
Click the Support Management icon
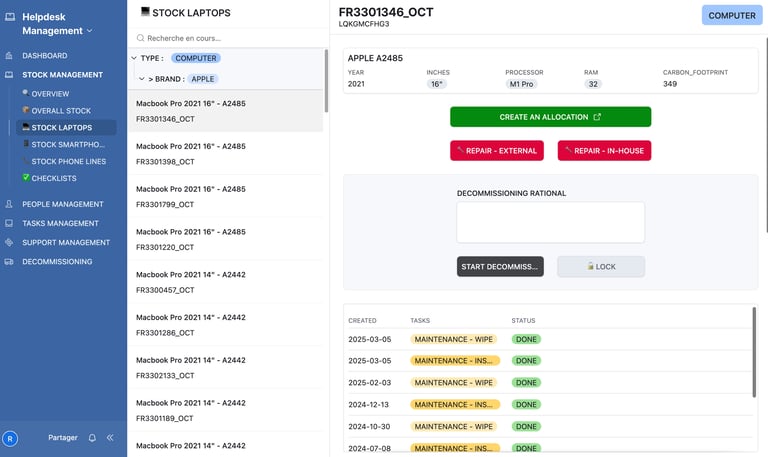(x=10, y=242)
